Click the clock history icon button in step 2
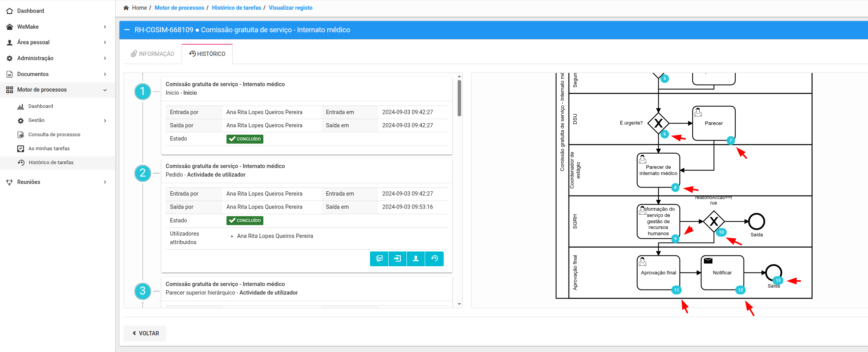 tap(434, 258)
